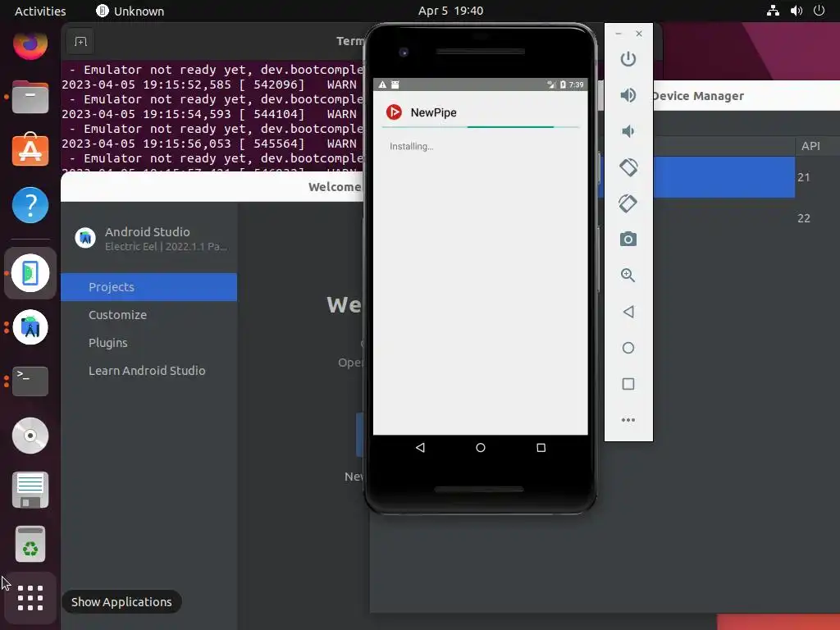Tap the warning triangle in Android status bar
The image size is (840, 630).
[382, 84]
